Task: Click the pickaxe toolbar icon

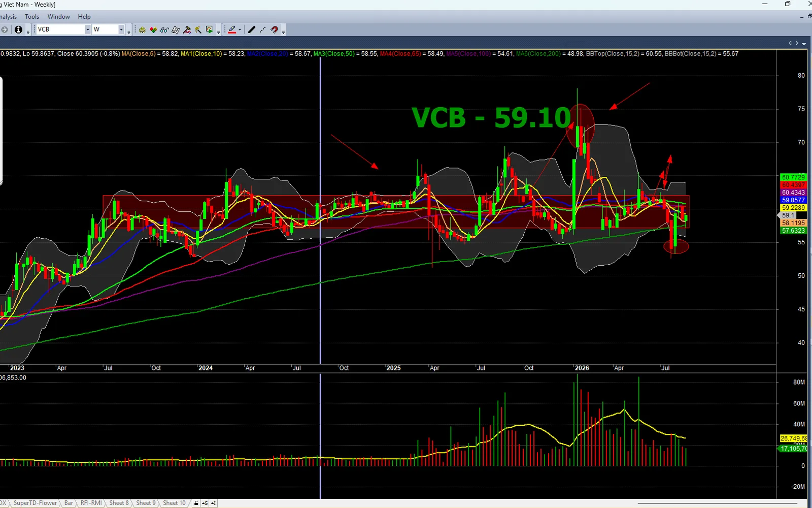Action: click(x=187, y=30)
